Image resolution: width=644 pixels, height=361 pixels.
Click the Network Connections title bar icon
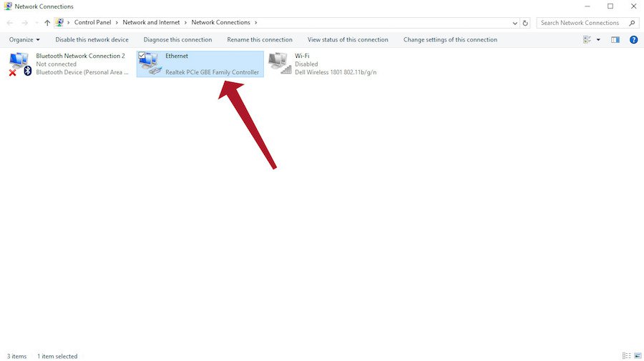pos(8,6)
